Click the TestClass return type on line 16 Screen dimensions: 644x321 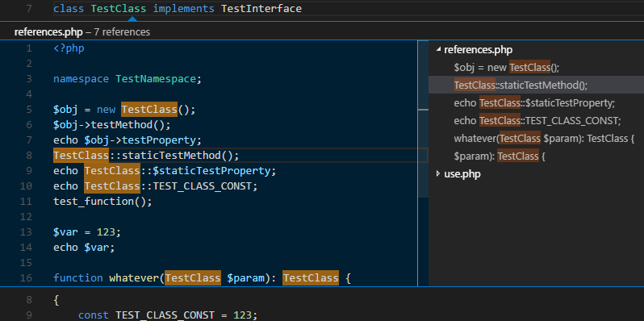click(x=311, y=278)
